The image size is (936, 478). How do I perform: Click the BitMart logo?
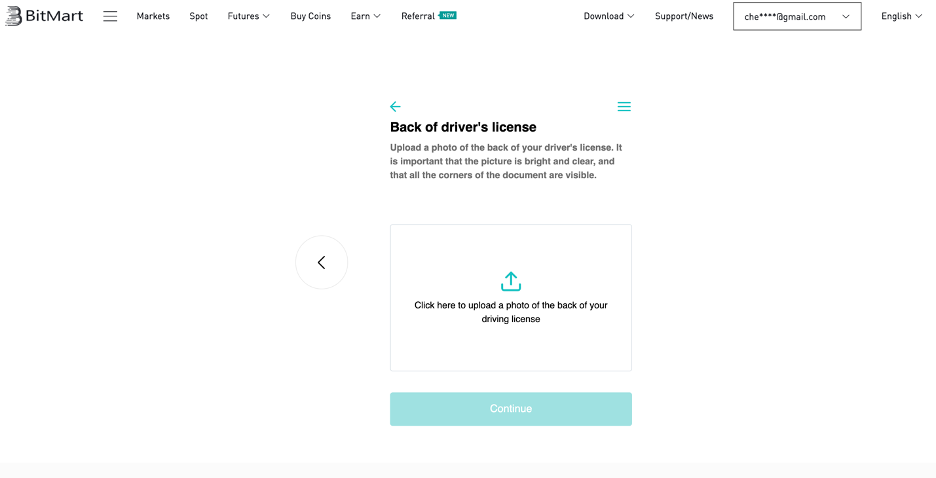[x=44, y=16]
